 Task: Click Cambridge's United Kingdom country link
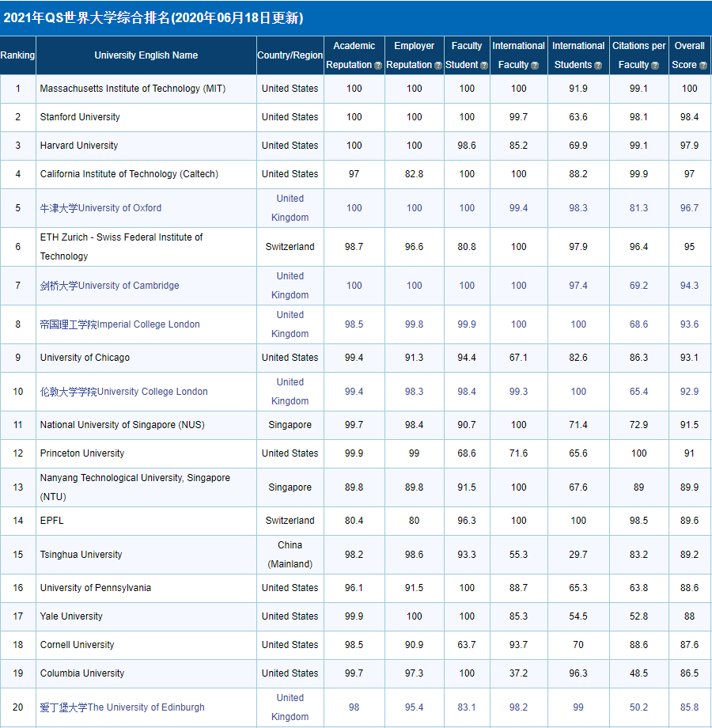pyautogui.click(x=290, y=286)
